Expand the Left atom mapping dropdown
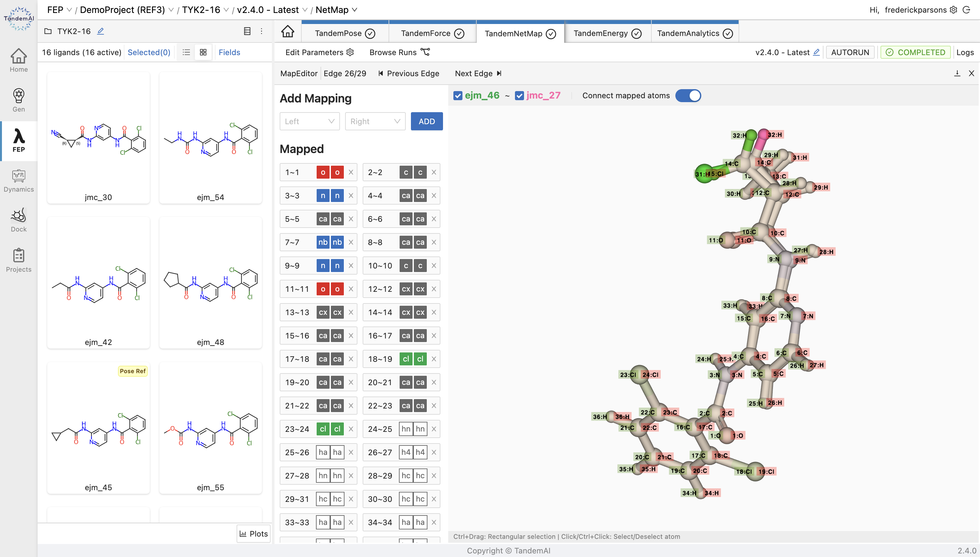Screen dimensions: 980x557 pos(309,121)
